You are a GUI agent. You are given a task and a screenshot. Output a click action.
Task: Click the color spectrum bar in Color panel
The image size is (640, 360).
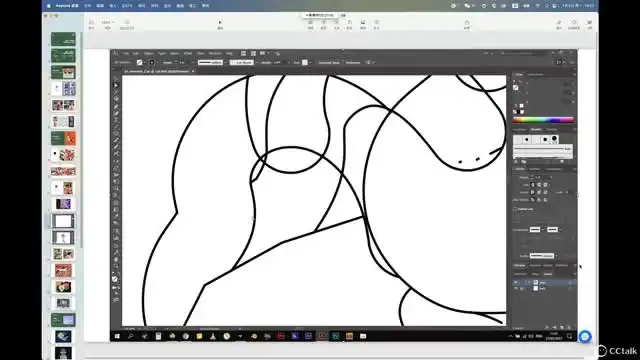(543, 120)
